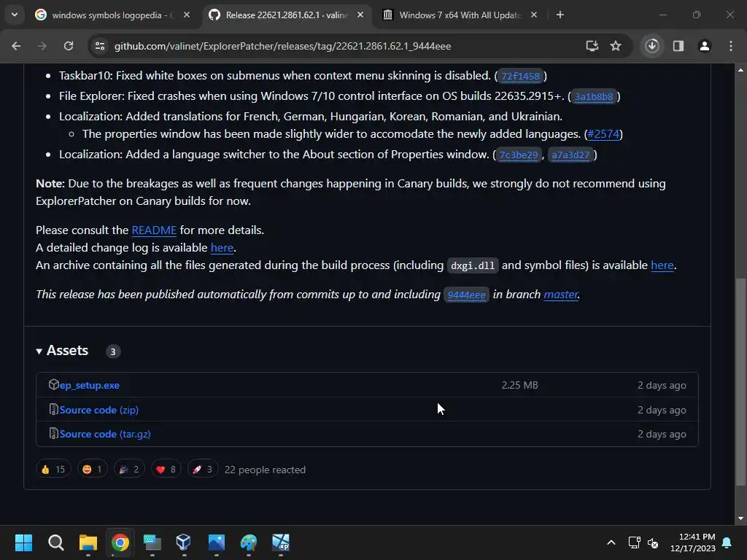Viewport: 747px width, 560px height.
Task: Open the keyboard app taskbar icon
Action: pos(152,542)
